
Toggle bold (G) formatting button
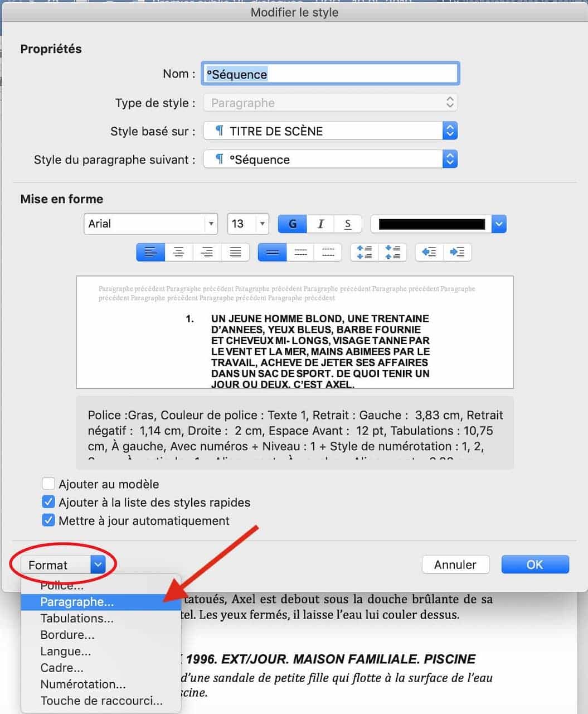292,224
